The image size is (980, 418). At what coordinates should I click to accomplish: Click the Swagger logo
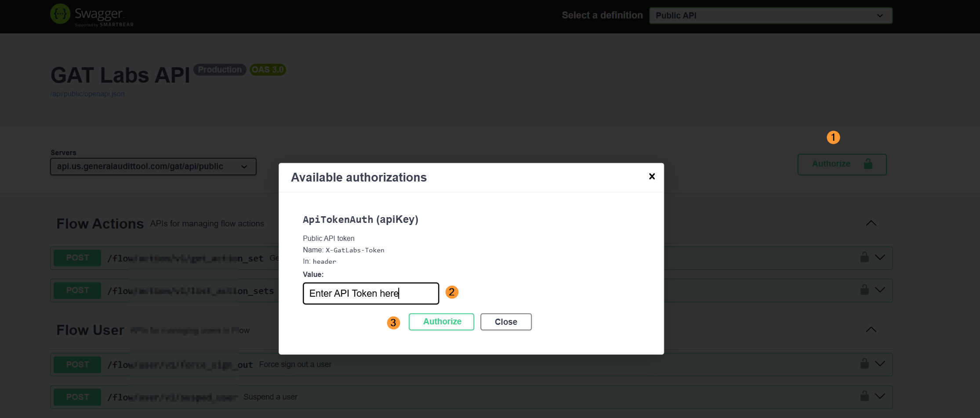point(92,16)
